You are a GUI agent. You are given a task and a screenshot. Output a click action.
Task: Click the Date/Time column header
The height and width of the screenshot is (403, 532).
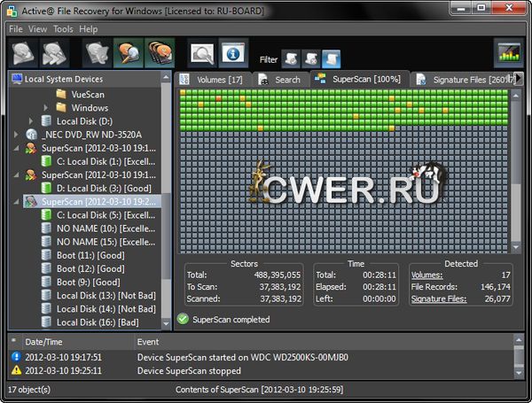pyautogui.click(x=44, y=342)
